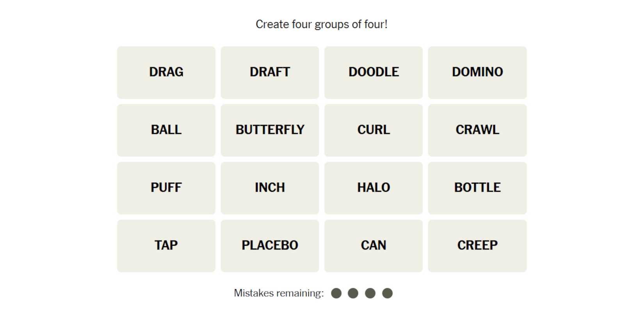Pick the CAN word tile
This screenshot has width=644, height=322.
pyautogui.click(x=374, y=246)
